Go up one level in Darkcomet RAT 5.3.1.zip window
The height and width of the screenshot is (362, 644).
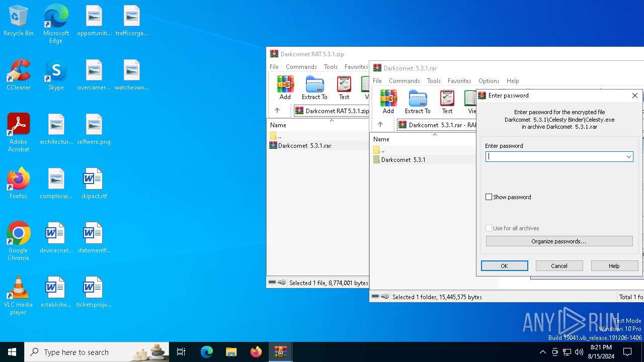[277, 111]
